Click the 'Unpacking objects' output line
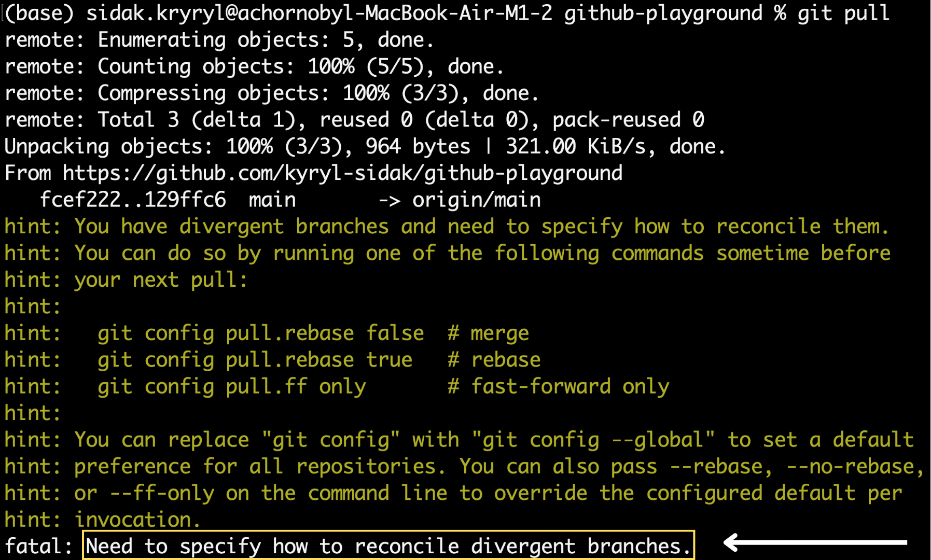Viewport: 931px width, 560px height. click(x=365, y=147)
